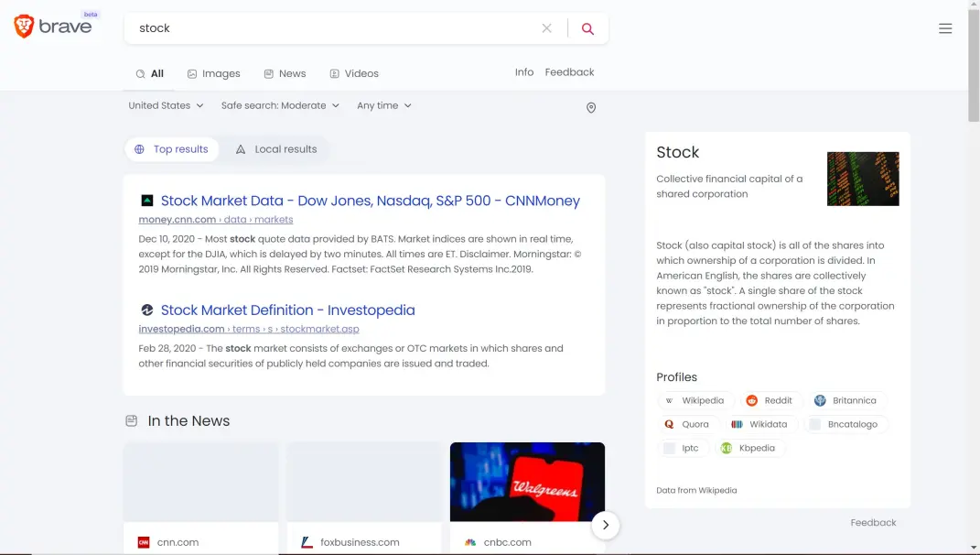980x555 pixels.
Task: Click the Stock infobox title
Action: point(677,152)
